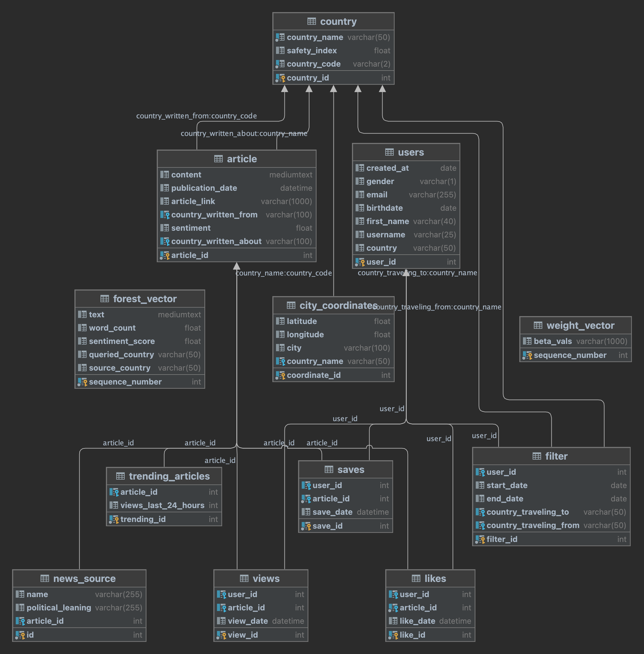Screen dimensions: 644x654
Task: Select the view_date column in views
Action: point(261,621)
